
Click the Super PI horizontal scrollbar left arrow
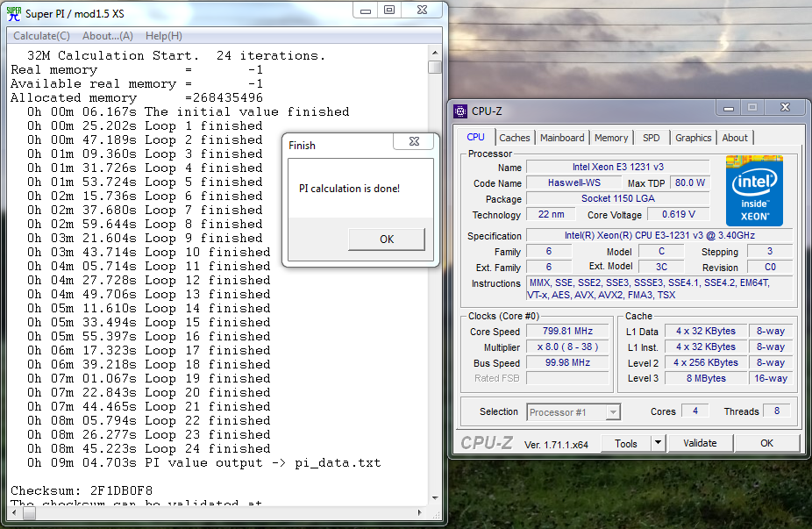[x=14, y=513]
